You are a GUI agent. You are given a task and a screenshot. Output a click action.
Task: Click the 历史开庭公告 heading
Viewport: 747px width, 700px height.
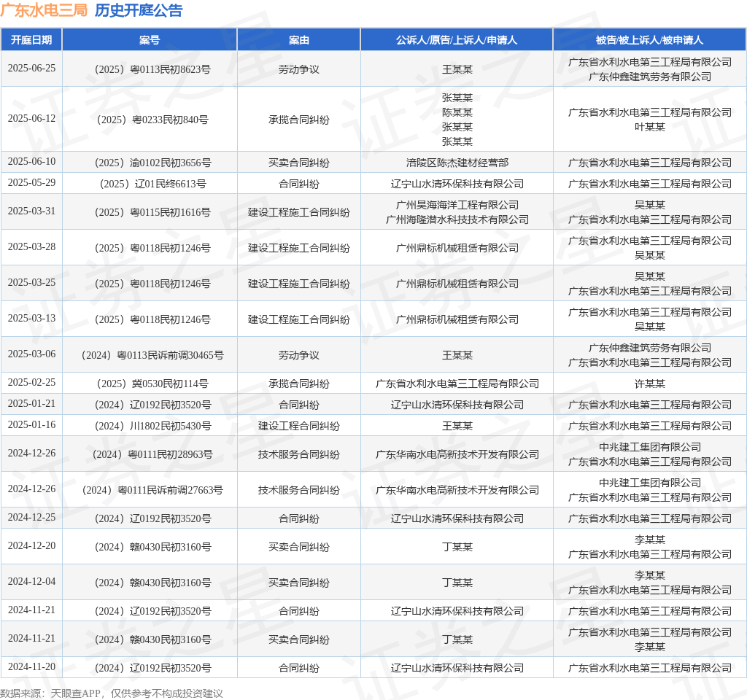[139, 10]
